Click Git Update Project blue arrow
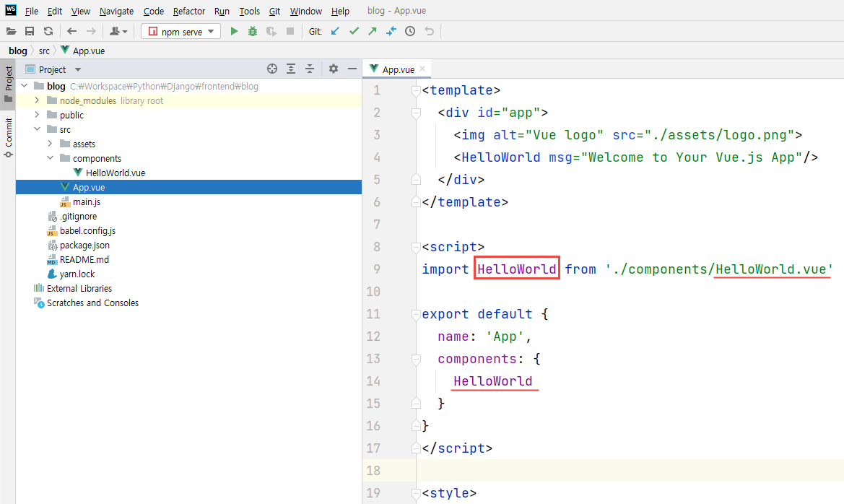The height and width of the screenshot is (504, 844). (335, 31)
